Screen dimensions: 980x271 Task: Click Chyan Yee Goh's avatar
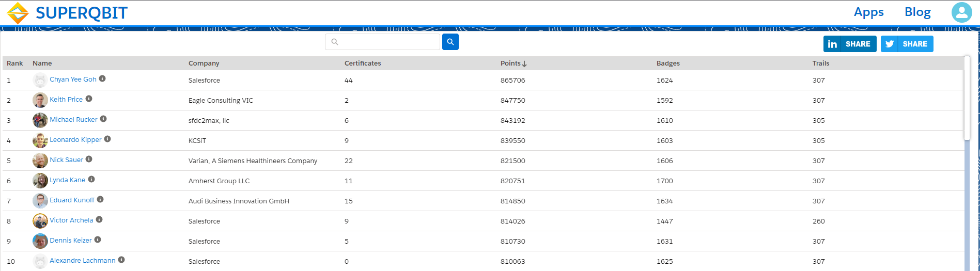click(40, 80)
